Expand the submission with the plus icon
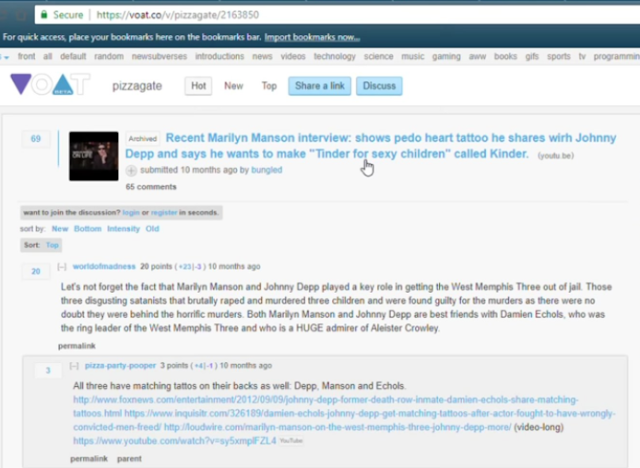The image size is (640, 468). pyautogui.click(x=131, y=171)
